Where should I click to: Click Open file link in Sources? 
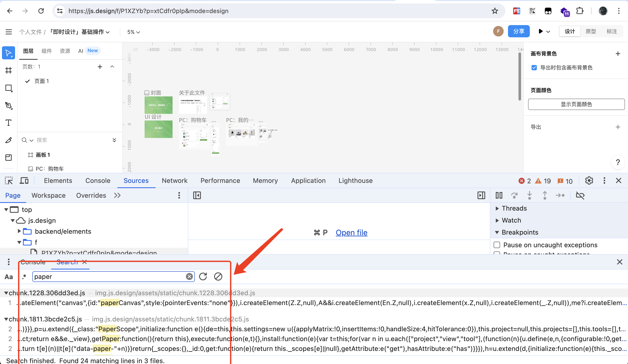click(352, 232)
